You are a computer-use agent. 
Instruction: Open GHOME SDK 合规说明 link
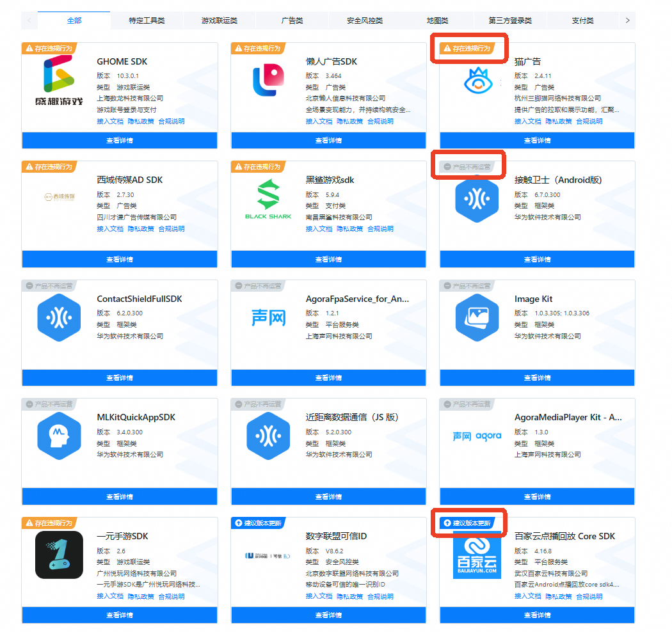pyautogui.click(x=172, y=122)
